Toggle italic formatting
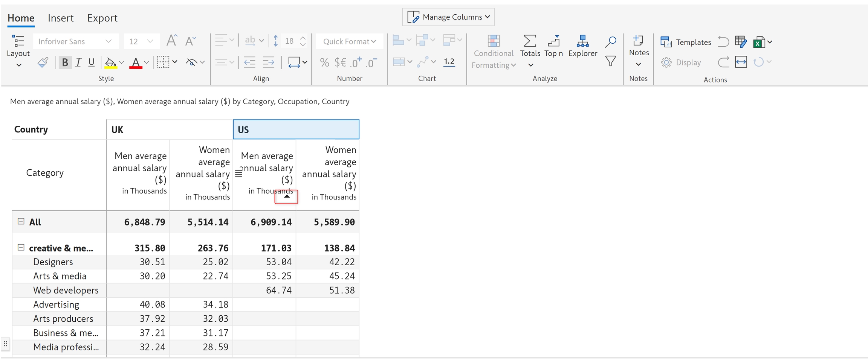868x359 pixels. (x=78, y=62)
